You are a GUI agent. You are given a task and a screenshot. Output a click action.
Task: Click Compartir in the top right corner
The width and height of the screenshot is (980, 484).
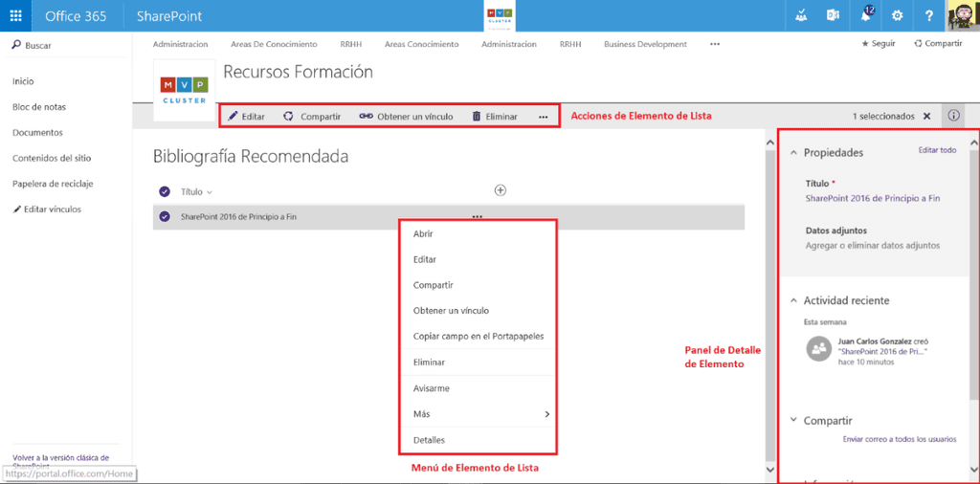pos(938,44)
